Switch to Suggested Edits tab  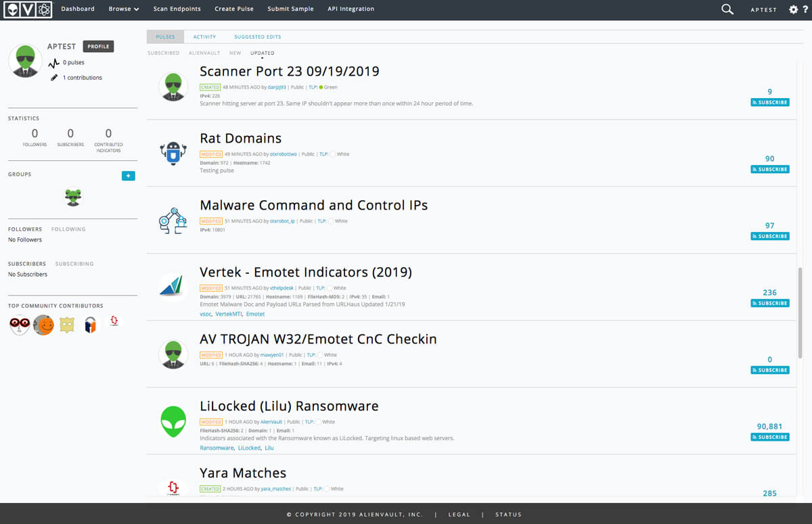tap(258, 37)
